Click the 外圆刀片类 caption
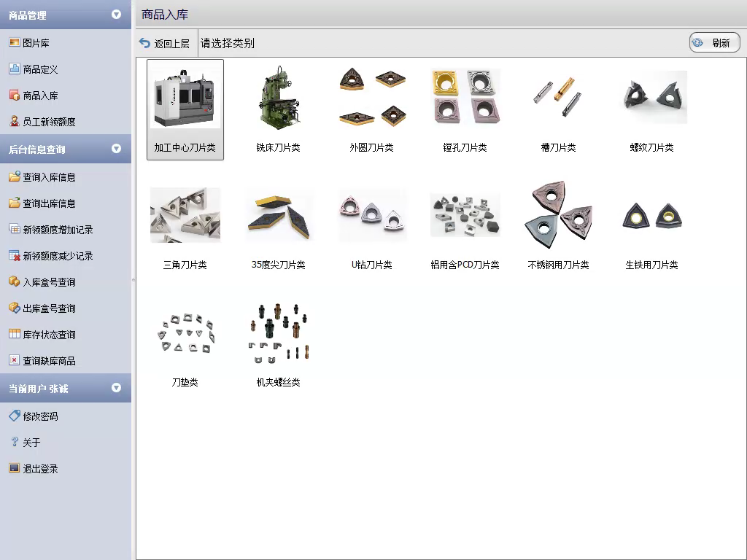This screenshot has height=560, width=747. (x=371, y=147)
